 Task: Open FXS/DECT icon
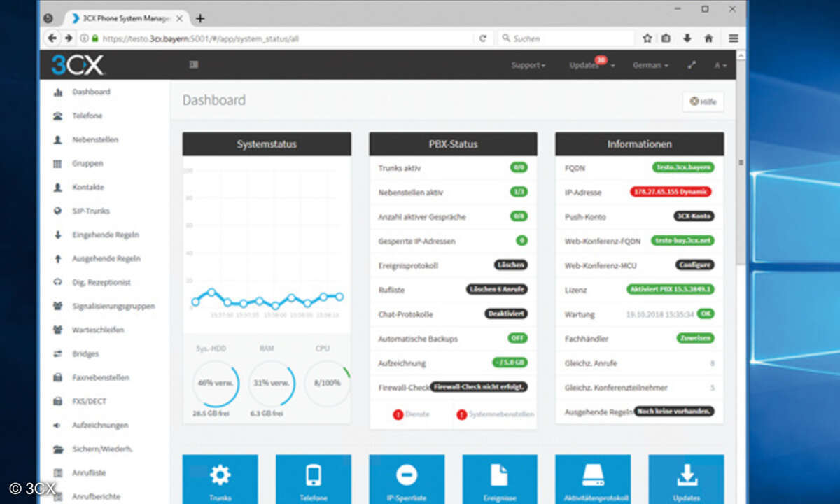pyautogui.click(x=57, y=401)
